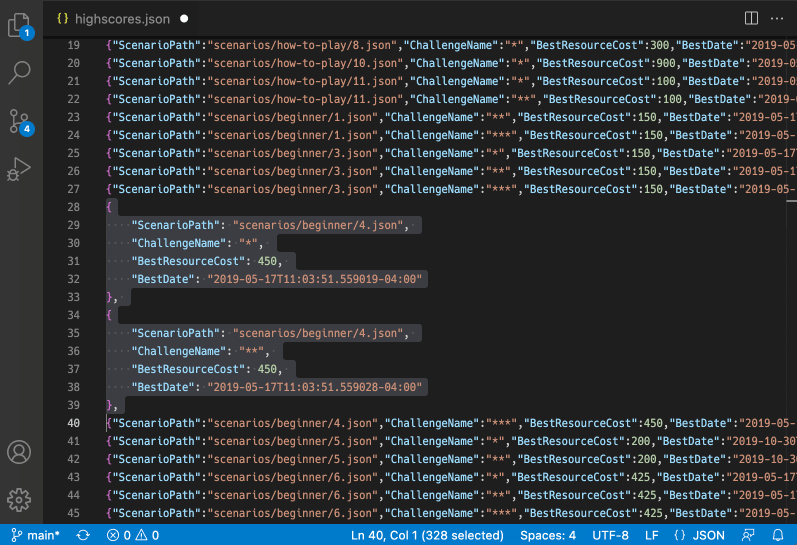This screenshot has height=545, width=797.
Task: Click the value 425 on line 43
Action: [641, 477]
